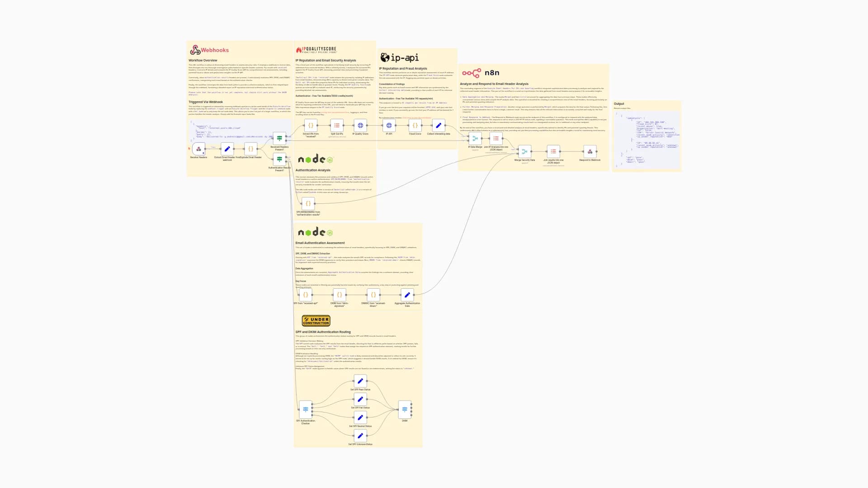Click Analyze and Respond to Email Header Analysis heading
Screen dimensions: 868x488
click(x=494, y=84)
